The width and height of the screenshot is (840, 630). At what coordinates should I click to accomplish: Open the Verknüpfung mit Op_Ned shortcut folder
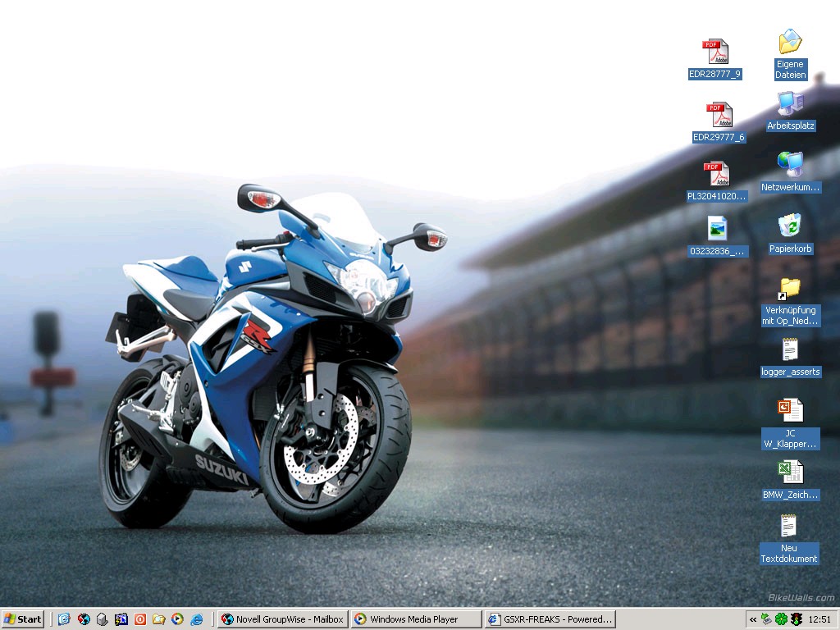coord(790,289)
